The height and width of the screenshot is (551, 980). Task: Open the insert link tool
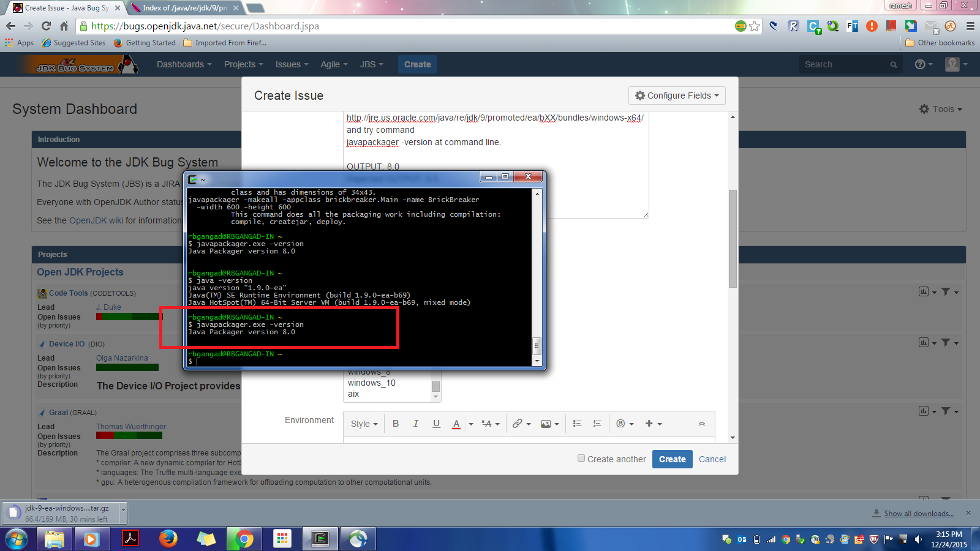pos(518,424)
